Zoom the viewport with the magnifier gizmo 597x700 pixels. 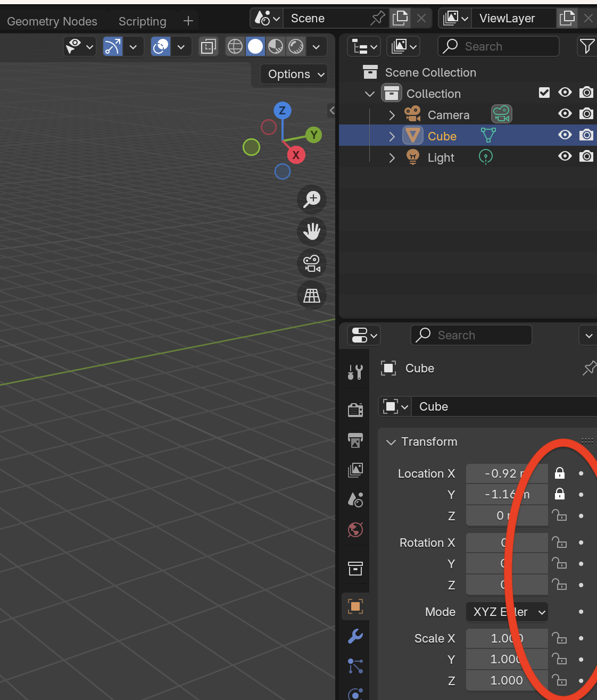(x=312, y=199)
